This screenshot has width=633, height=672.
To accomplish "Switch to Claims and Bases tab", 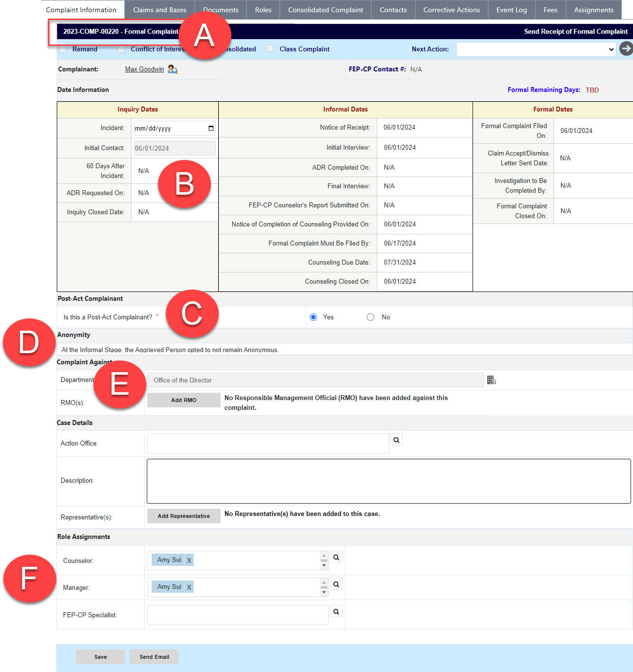I will (160, 10).
